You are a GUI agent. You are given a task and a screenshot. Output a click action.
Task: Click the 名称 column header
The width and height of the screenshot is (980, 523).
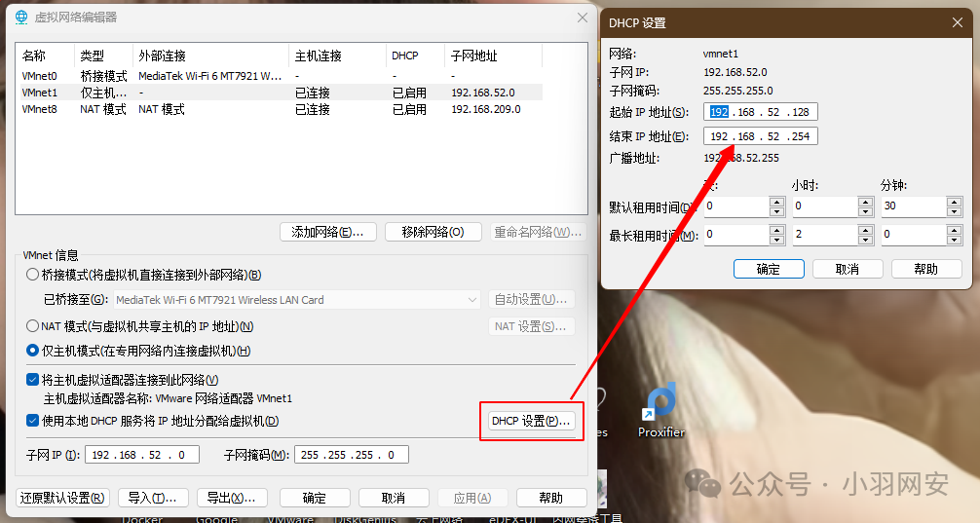[x=47, y=56]
